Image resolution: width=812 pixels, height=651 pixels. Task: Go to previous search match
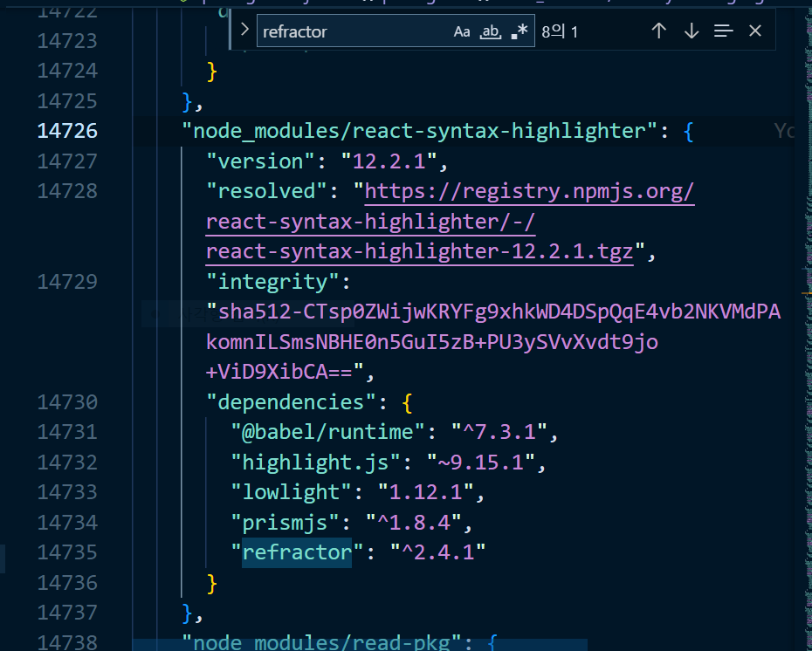point(658,31)
